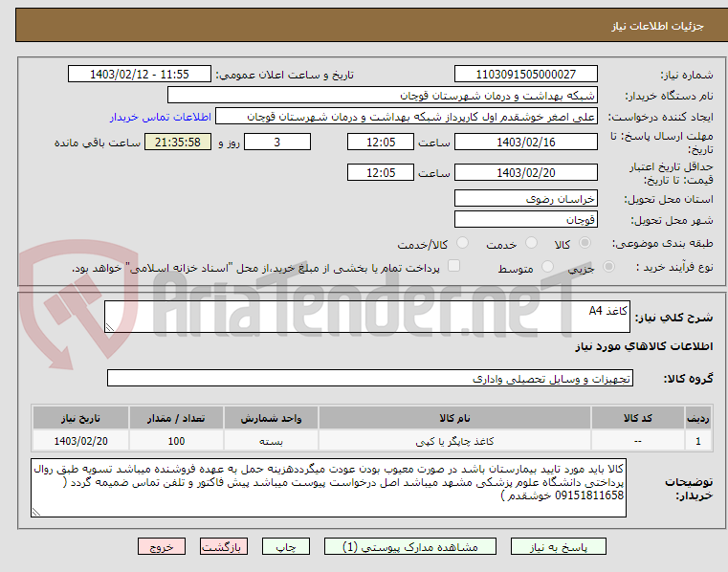Click the 'پاسخ به نیاز' button
Viewport: 728px width, 572px height.
coord(559,546)
